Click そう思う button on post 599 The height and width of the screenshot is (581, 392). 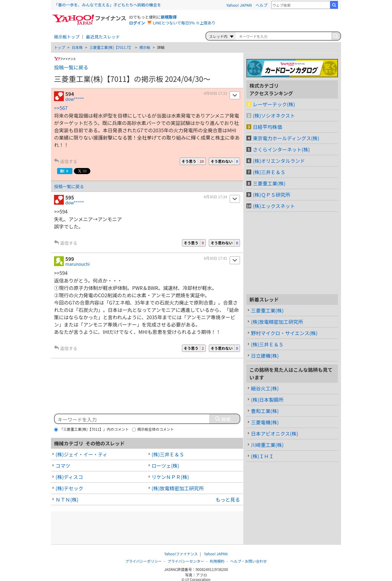click(194, 348)
